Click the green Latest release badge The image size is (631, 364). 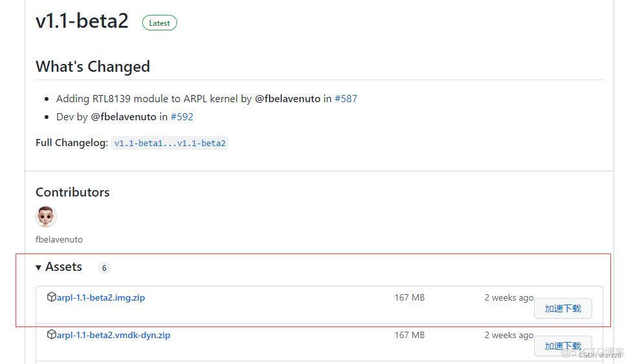coord(159,23)
